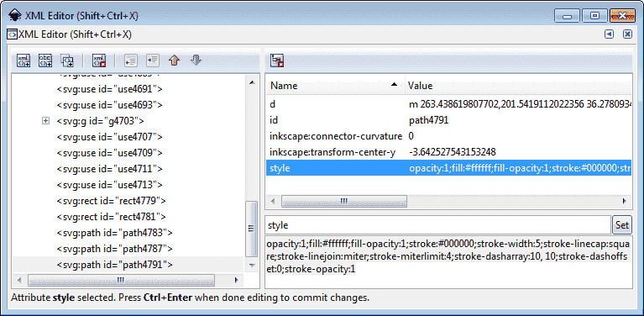Click the Inkscape logo in title bar
The height and width of the screenshot is (316, 644).
click(x=14, y=16)
